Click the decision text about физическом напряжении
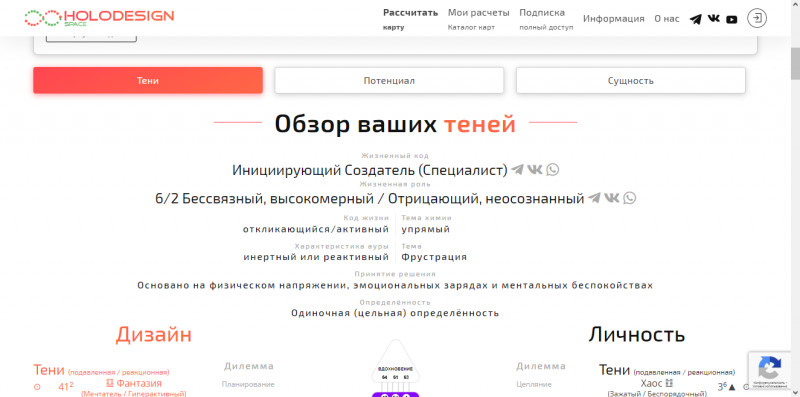The height and width of the screenshot is (397, 800). tap(395, 285)
